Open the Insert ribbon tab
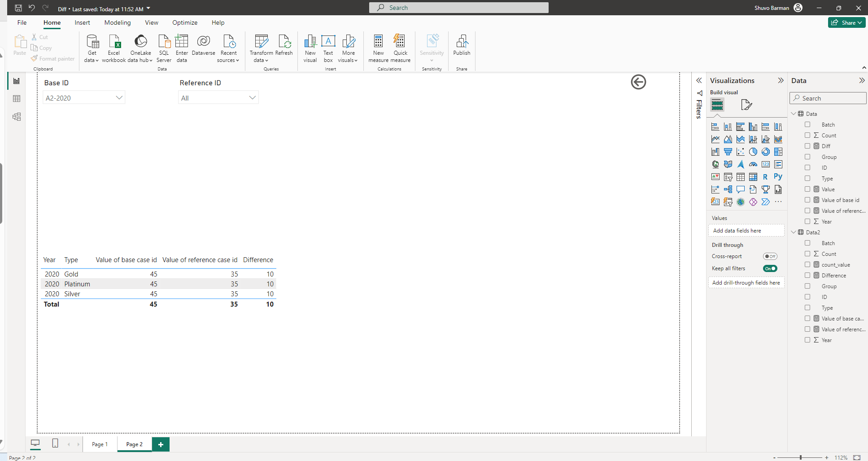The height and width of the screenshot is (461, 868). pyautogui.click(x=82, y=22)
